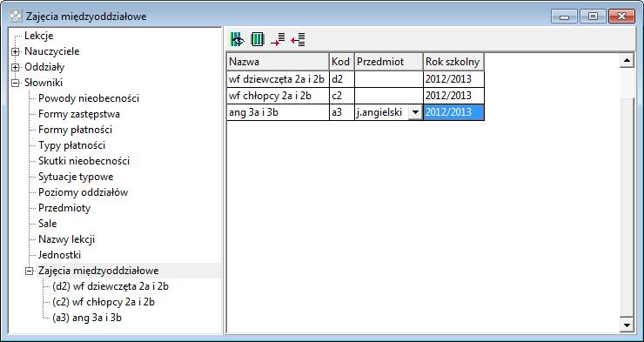
Task: Select Słowniki tree label
Action: tap(44, 83)
